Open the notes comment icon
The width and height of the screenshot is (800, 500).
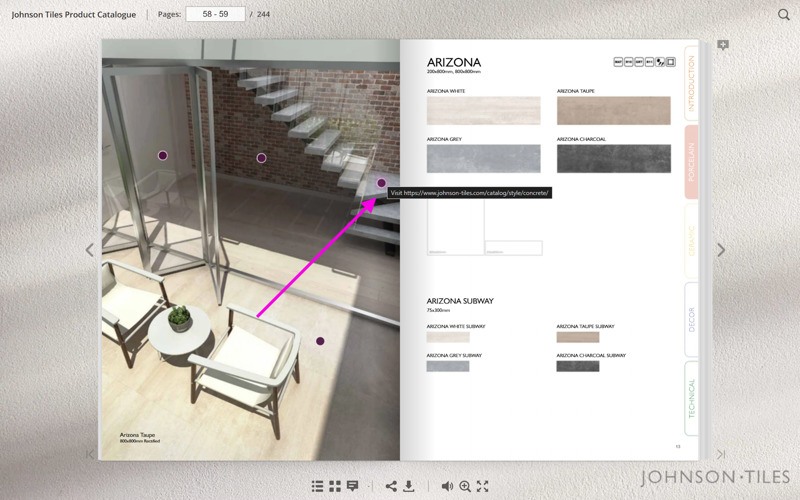click(353, 486)
